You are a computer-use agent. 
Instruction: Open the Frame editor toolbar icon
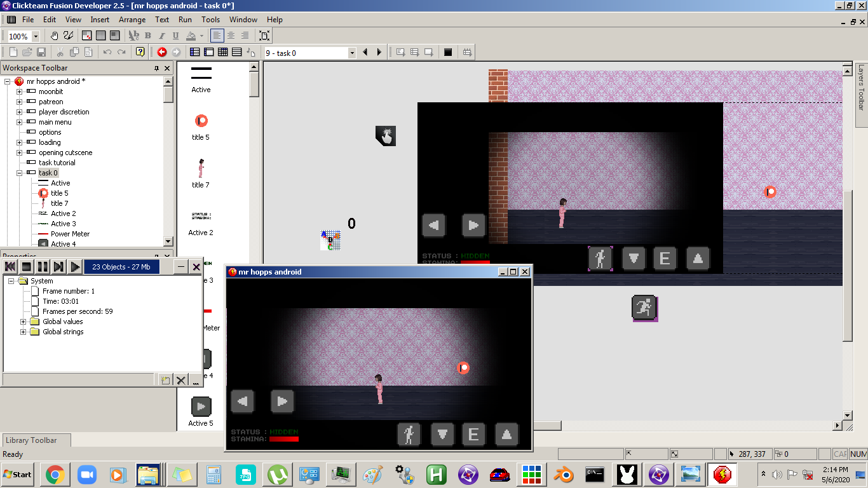point(209,52)
